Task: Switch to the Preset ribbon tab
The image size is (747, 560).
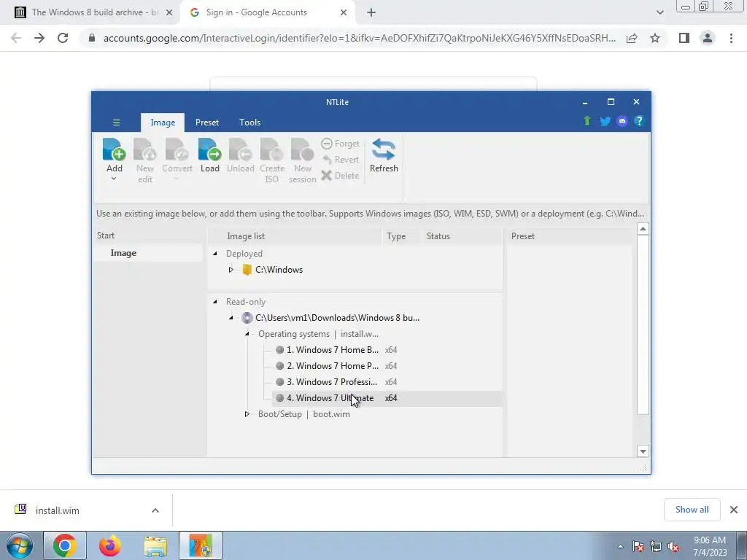Action: [206, 122]
